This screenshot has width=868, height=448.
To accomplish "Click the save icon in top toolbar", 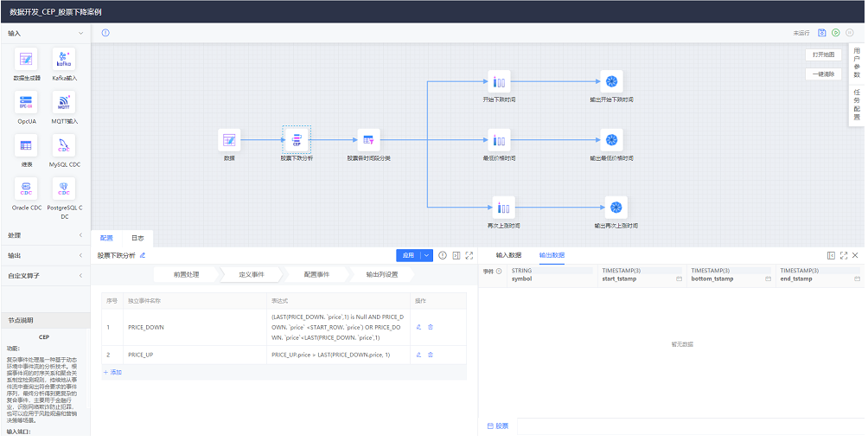I will [x=822, y=33].
